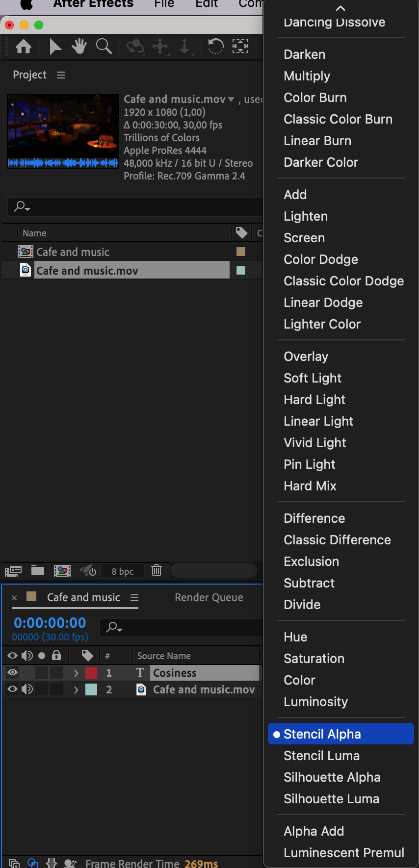Toggle visibility of Cafe and music.mov layer
The width and height of the screenshot is (419, 868).
pos(13,689)
